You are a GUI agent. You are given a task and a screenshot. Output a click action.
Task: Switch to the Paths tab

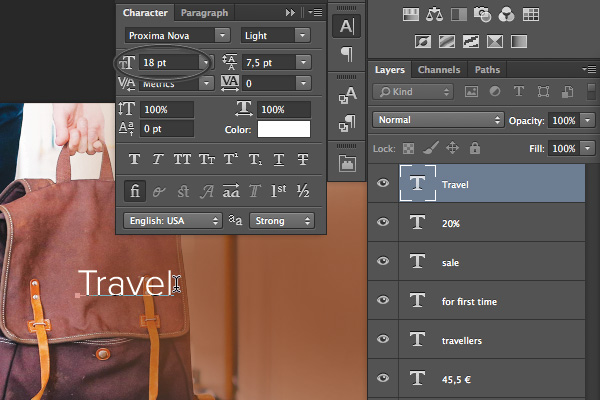pos(487,70)
